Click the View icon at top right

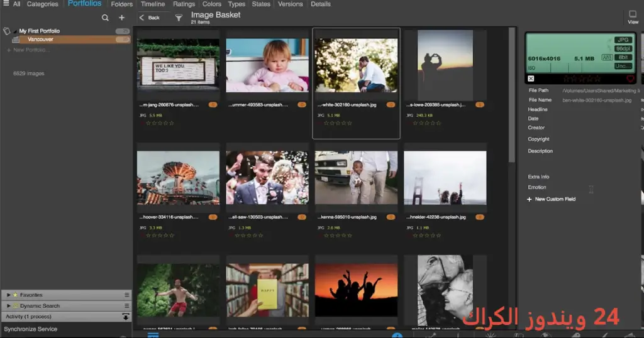pos(633,17)
